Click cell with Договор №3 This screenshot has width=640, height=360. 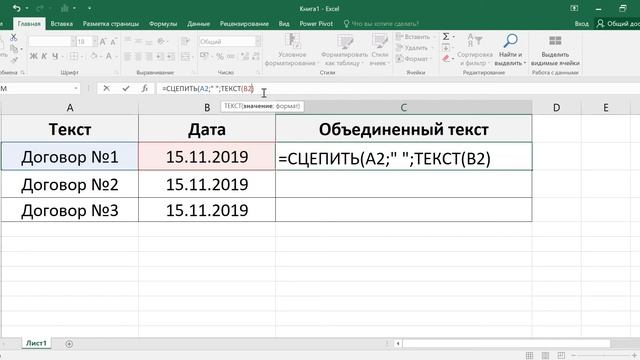(70, 210)
